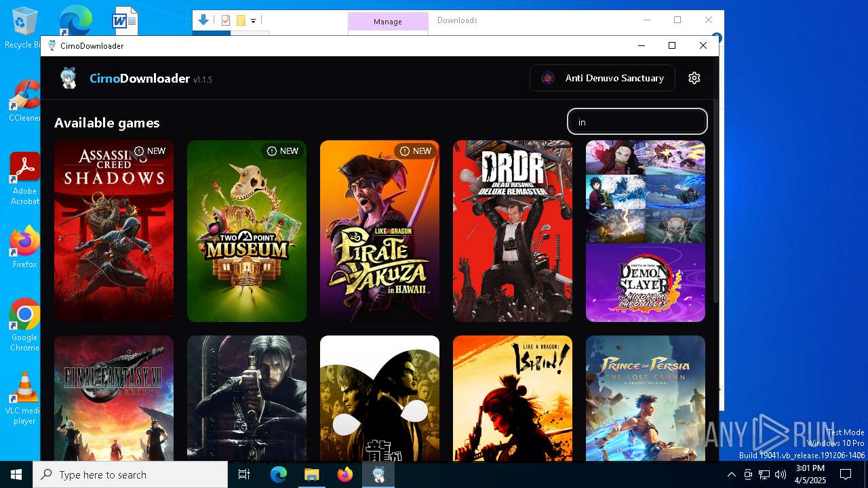
Task: Click the Anti Denuvo Sanctuary logo icon
Action: click(548, 78)
